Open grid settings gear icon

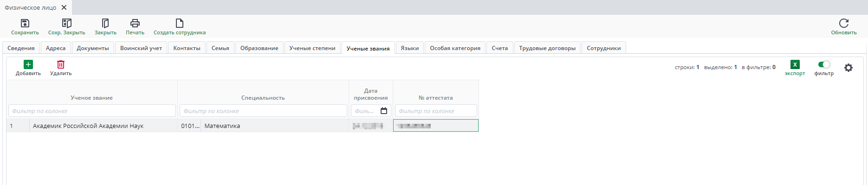click(849, 68)
